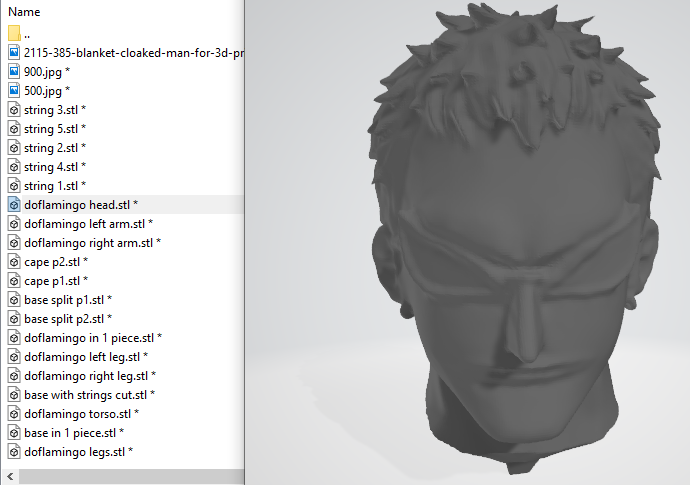Image resolution: width=690 pixels, height=485 pixels.
Task: Select file name '900.jpg'
Action: 43,72
